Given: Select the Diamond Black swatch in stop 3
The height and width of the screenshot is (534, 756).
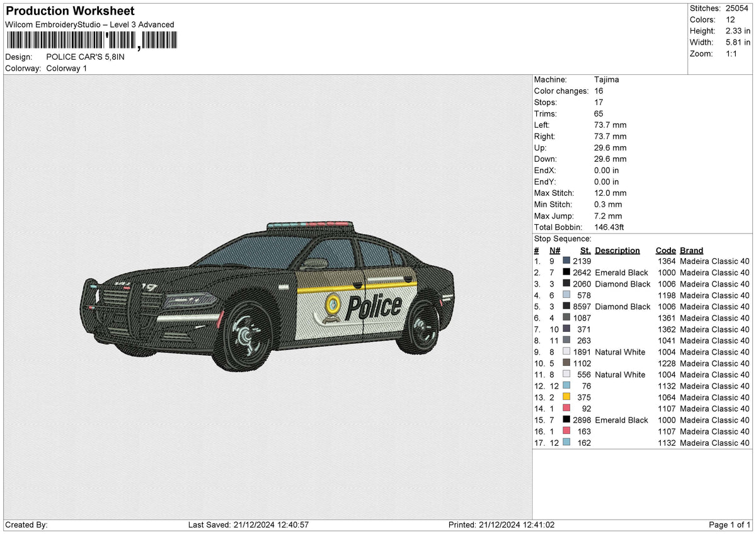Looking at the screenshot, I should click(566, 283).
